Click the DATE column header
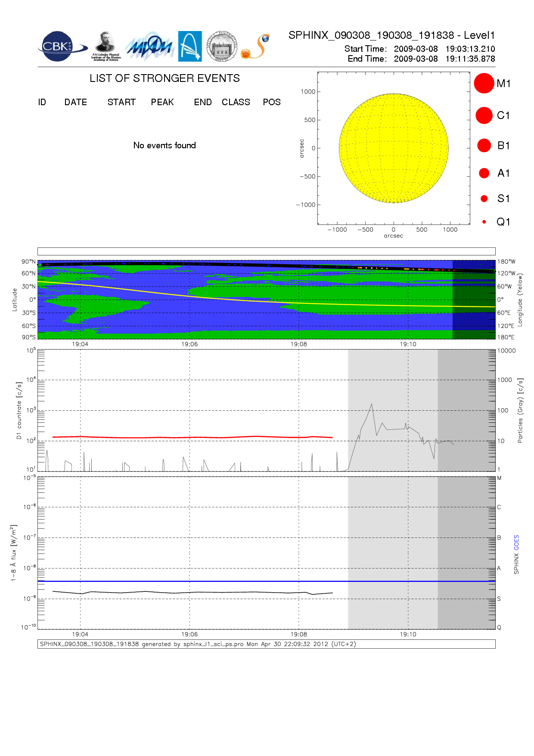The height and width of the screenshot is (756, 534). [76, 102]
